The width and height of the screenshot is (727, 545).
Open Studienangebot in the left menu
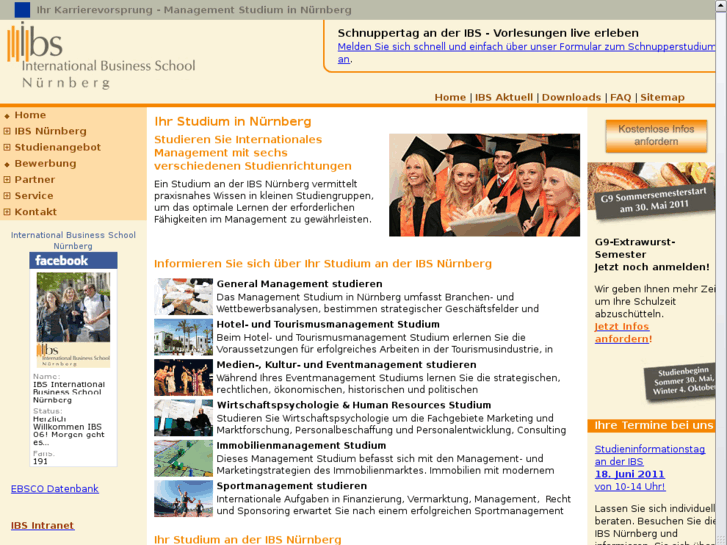(57, 147)
